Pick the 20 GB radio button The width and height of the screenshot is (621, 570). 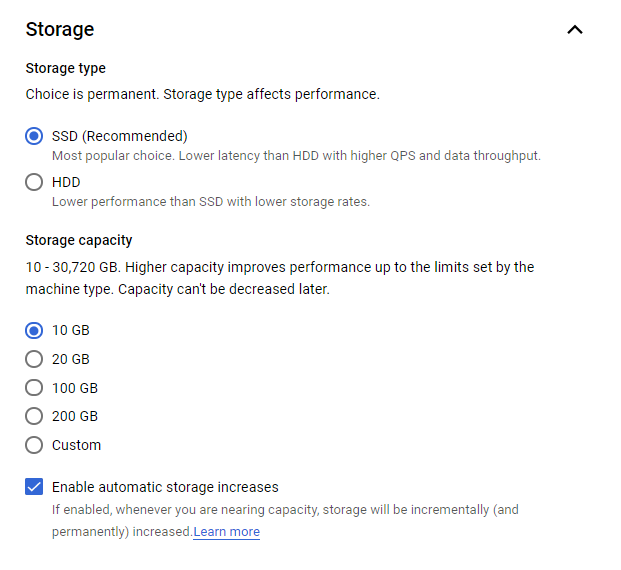click(x=34, y=359)
